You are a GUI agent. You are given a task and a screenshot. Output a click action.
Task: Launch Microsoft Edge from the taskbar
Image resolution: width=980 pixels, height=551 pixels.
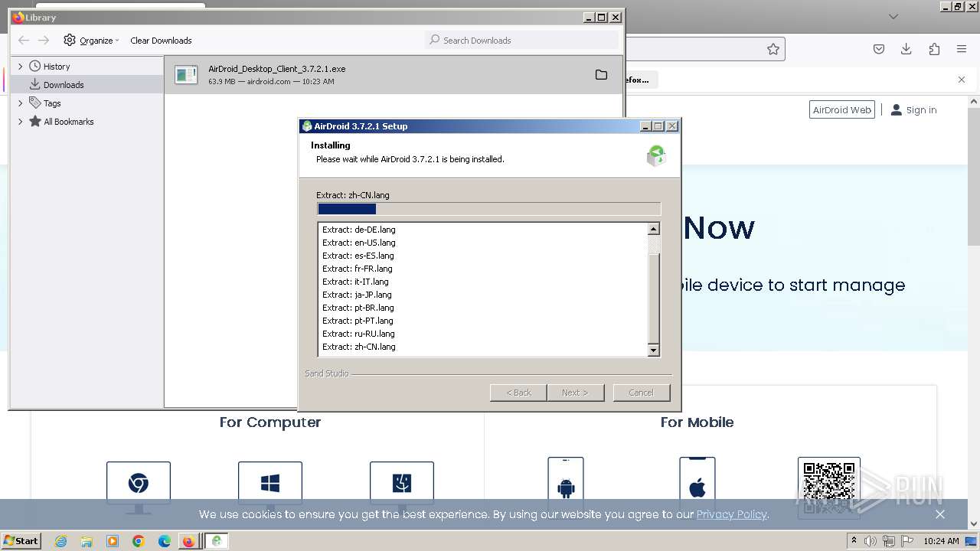[165, 541]
